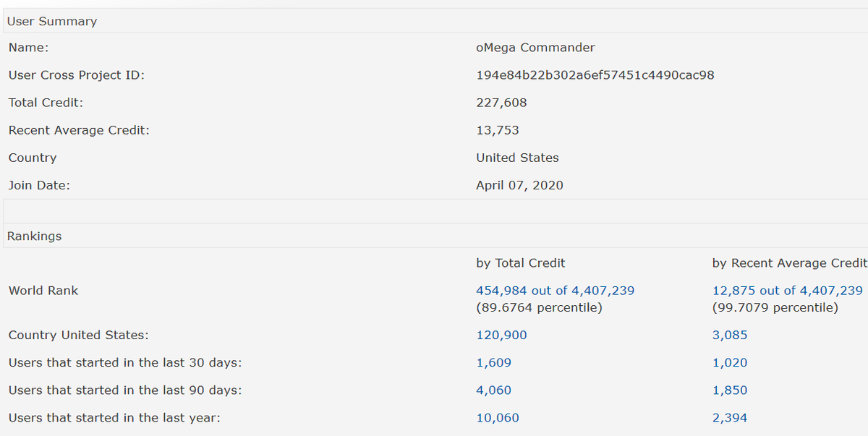Click the User Cross Project ID label
Screen dimensions: 868x436
pyautogui.click(x=77, y=75)
